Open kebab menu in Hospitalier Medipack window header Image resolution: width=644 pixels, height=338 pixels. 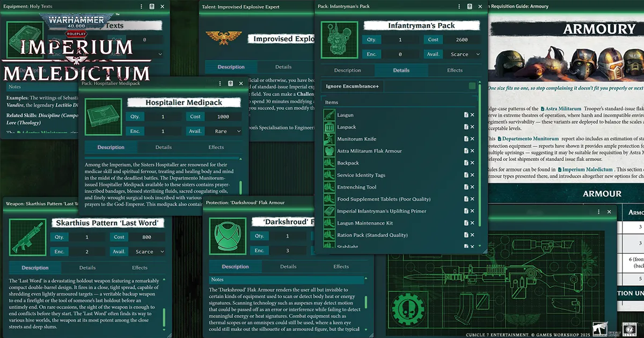(219, 83)
